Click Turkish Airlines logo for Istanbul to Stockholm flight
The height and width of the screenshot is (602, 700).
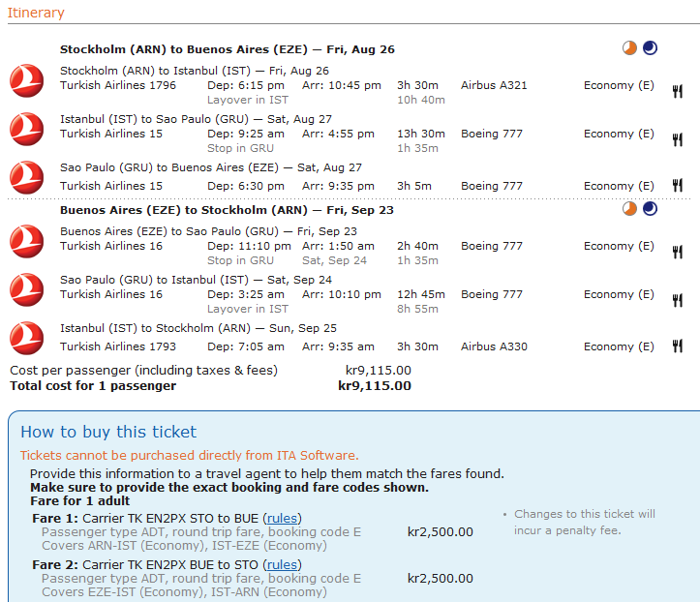[26, 338]
